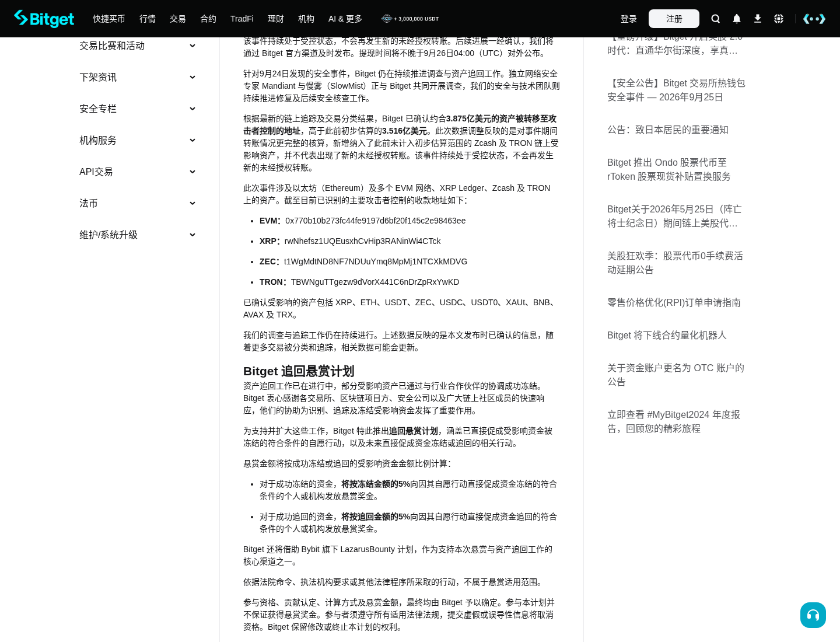Click the bold text 将按追回金额的5%
This screenshot has width=840, height=642.
[376, 517]
